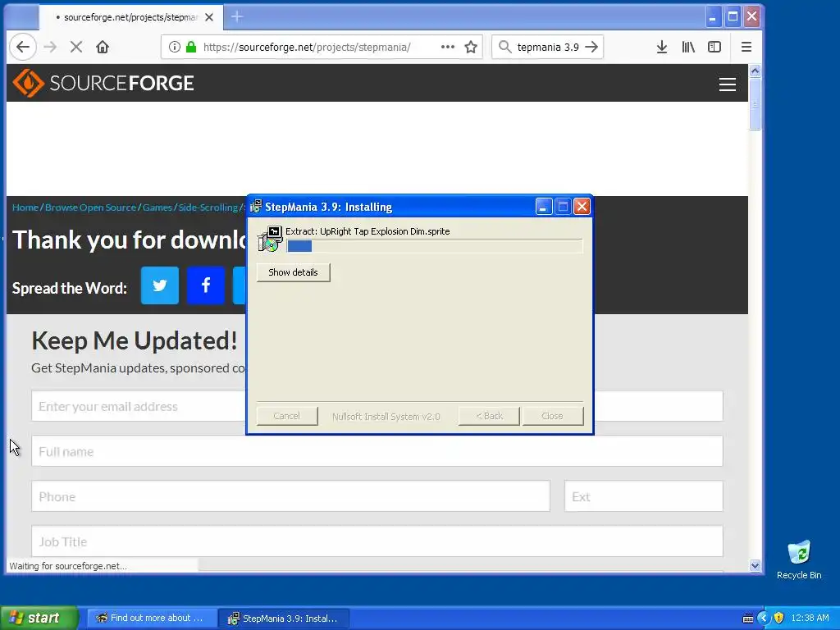This screenshot has width=840, height=630.
Task: Switch to StepMania 3.9 taskbar button
Action: click(284, 618)
